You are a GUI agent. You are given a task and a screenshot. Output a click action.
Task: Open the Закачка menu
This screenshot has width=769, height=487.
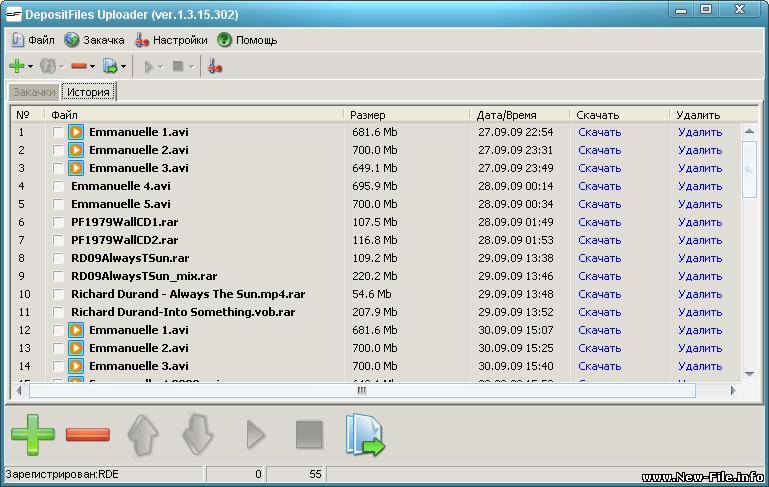[x=94, y=40]
